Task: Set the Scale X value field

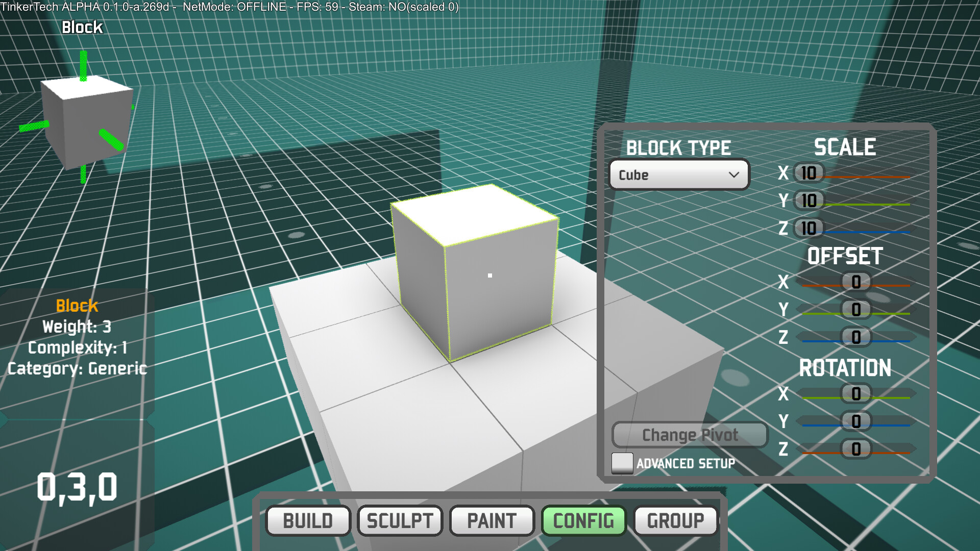Action: 807,174
